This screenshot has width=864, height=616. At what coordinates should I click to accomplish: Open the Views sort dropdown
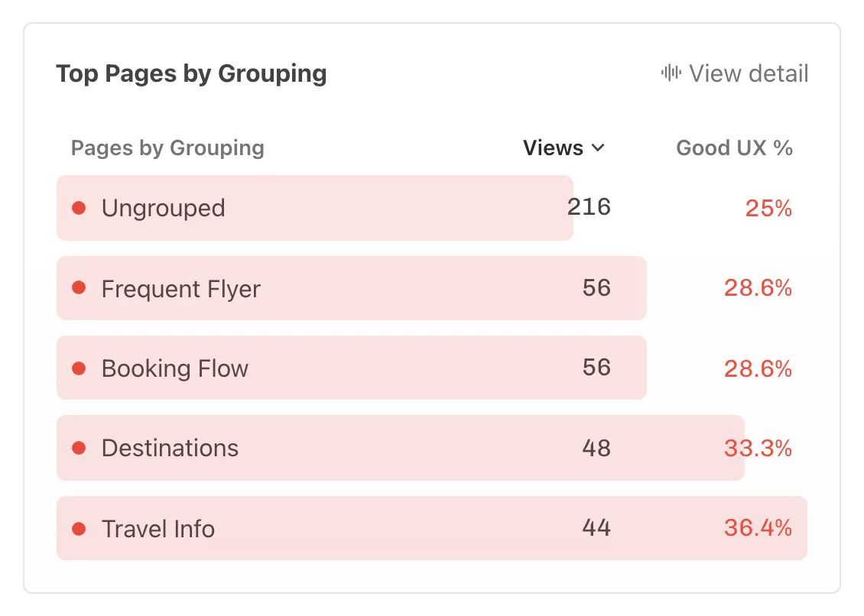point(564,148)
